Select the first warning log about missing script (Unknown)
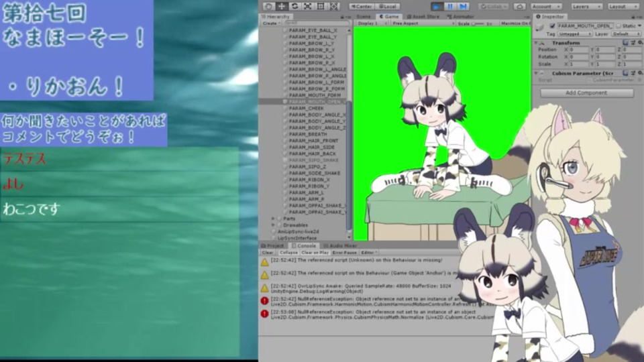The image size is (644, 362). pyautogui.click(x=360, y=261)
